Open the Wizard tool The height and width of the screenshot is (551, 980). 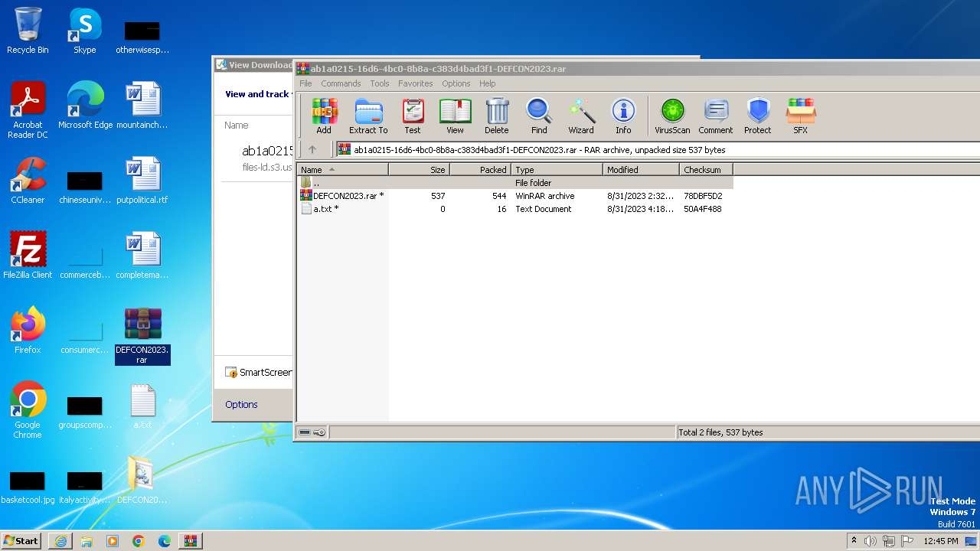click(x=581, y=116)
